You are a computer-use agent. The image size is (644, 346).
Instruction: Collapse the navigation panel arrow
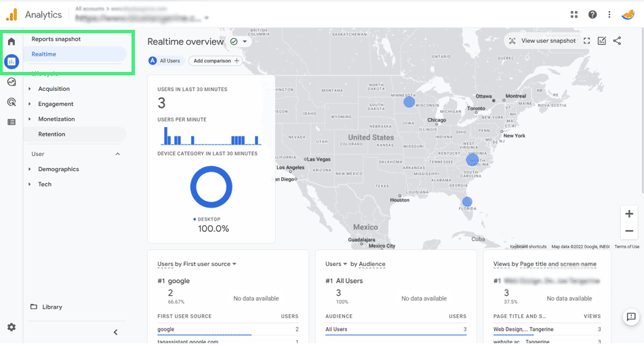point(115,332)
